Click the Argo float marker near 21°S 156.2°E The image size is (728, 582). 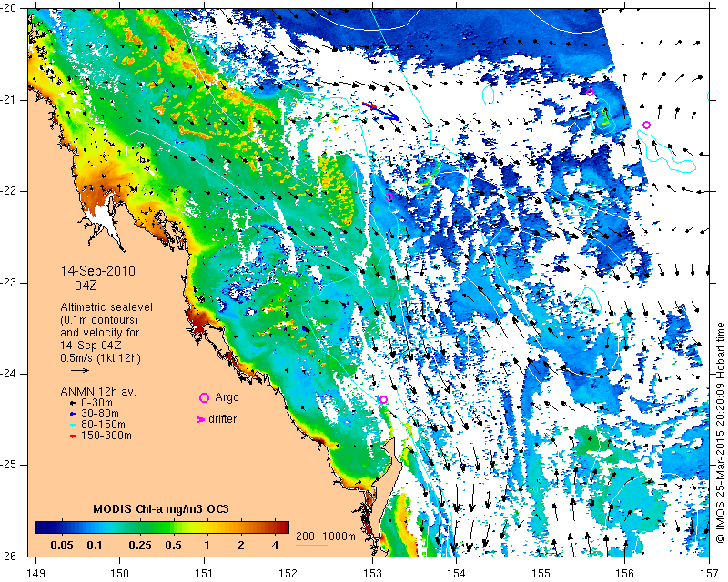pyautogui.click(x=646, y=125)
